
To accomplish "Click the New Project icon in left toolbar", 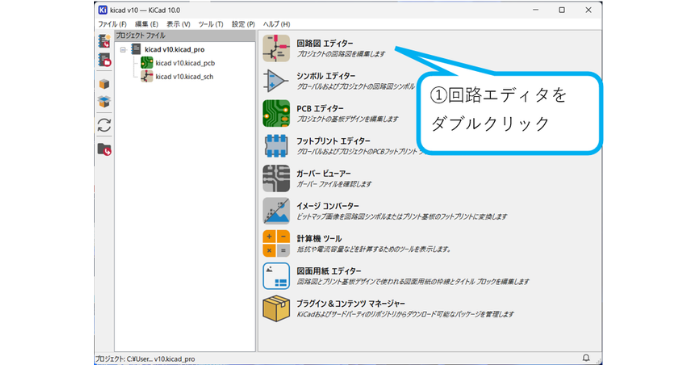I will click(x=104, y=41).
